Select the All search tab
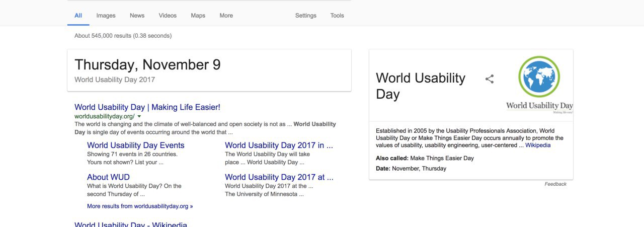Screen dimensions: 644x227 pyautogui.click(x=78, y=16)
